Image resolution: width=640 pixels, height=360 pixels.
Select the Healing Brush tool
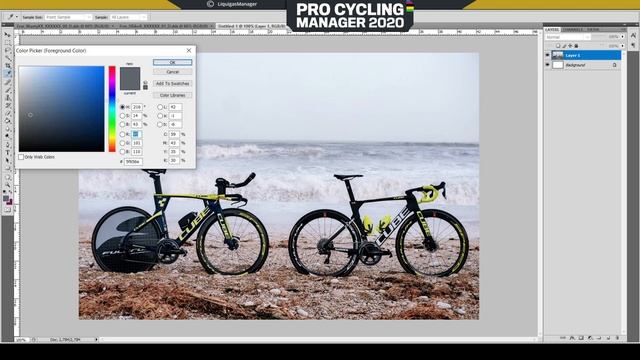pos(7,82)
